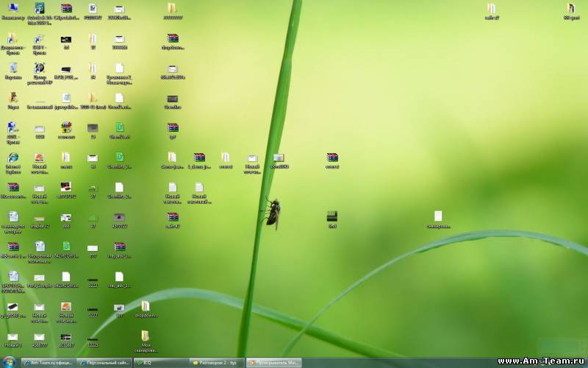The height and width of the screenshot is (368, 588).
Task: Open the Recycle Bin (Корзина) icon
Action: [13, 71]
